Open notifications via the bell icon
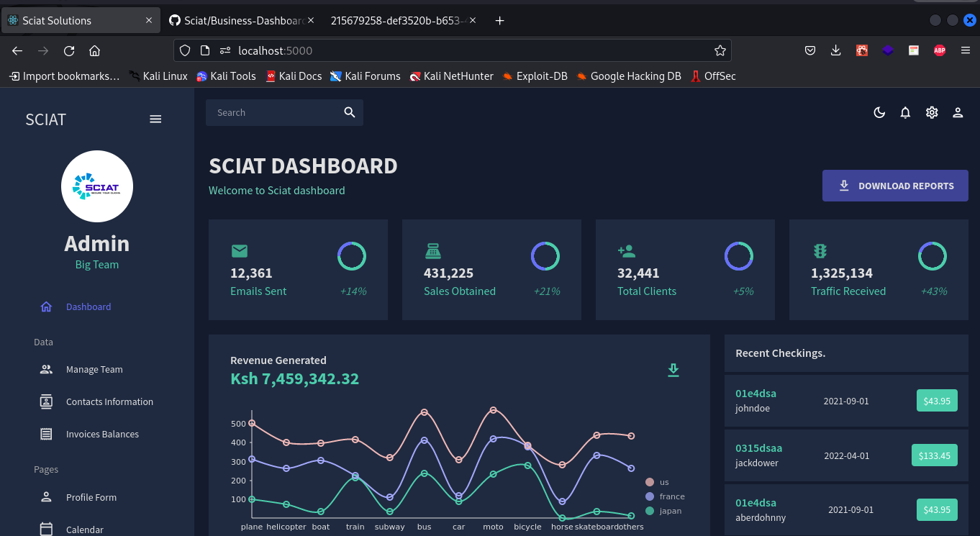This screenshot has width=980, height=536. click(905, 112)
